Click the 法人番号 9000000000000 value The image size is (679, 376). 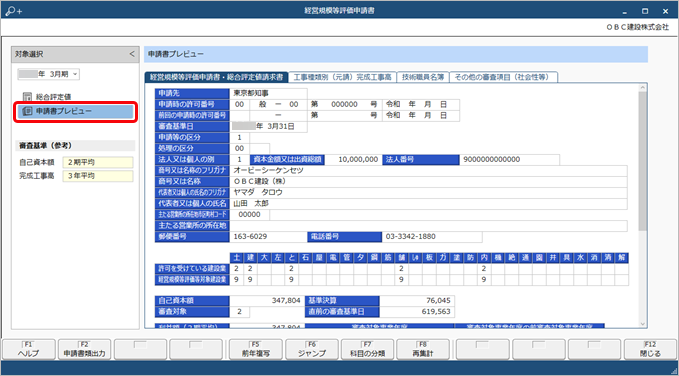pos(509,159)
